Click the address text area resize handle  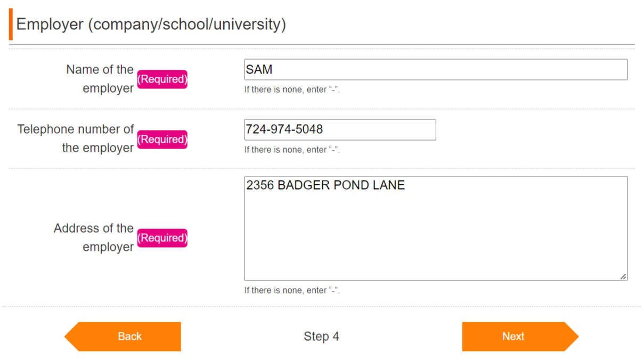coord(623,276)
